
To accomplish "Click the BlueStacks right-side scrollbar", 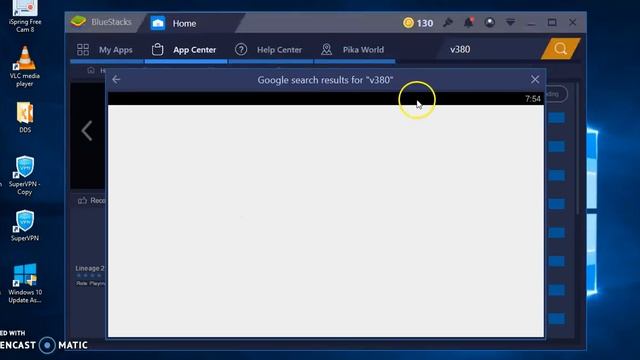I will pos(578,149).
